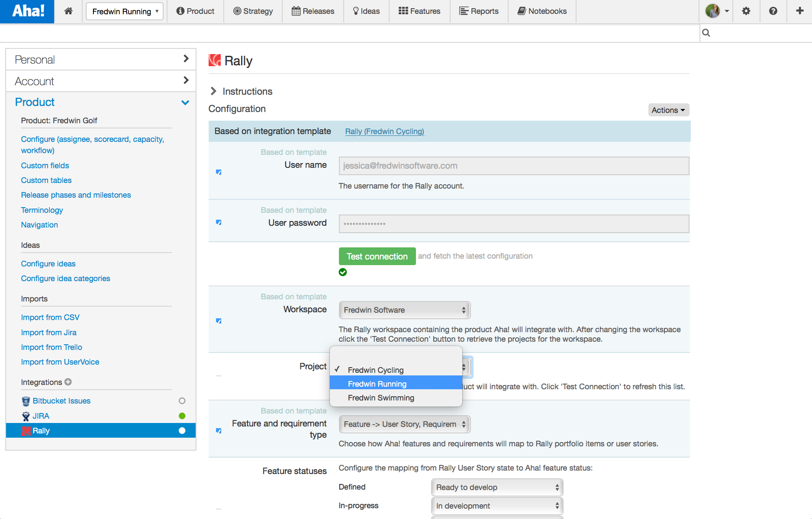The width and height of the screenshot is (812, 519).
Task: Uncheck the Workspace template checkbox
Action: (x=218, y=321)
